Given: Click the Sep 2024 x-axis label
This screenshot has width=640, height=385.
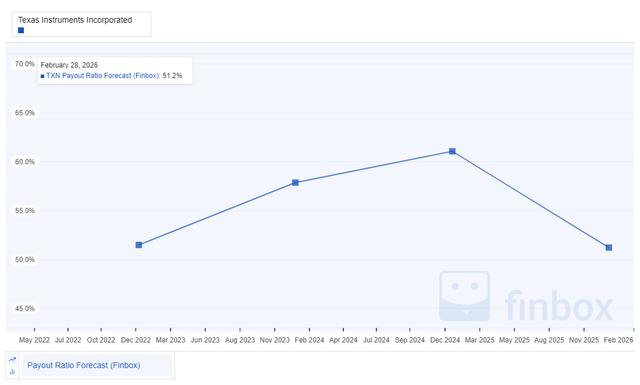Looking at the screenshot, I should 410,340.
